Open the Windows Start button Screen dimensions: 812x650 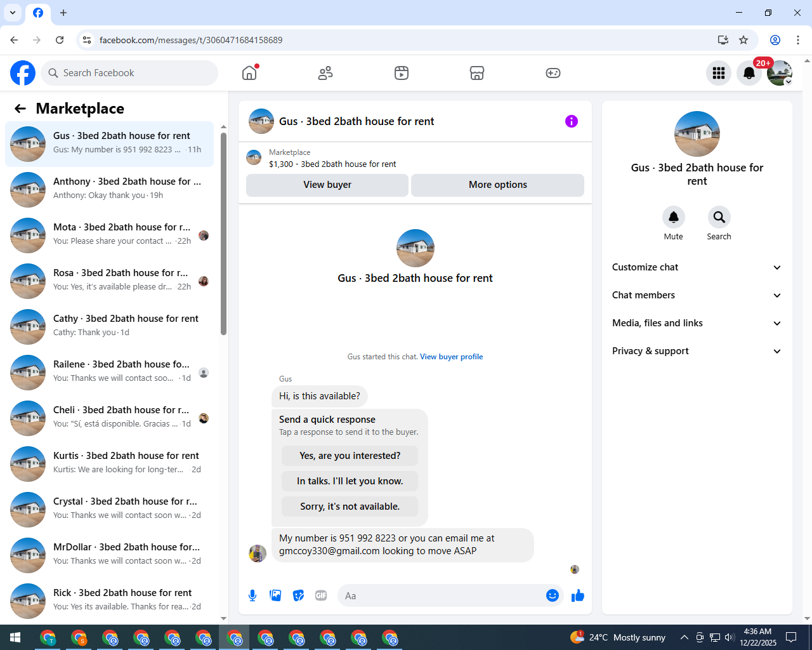tap(15, 637)
